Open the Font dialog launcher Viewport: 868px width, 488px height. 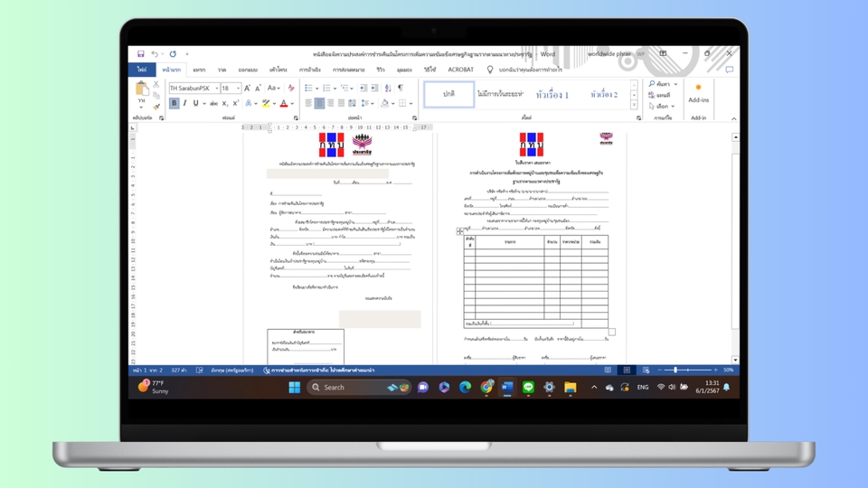coord(296,117)
